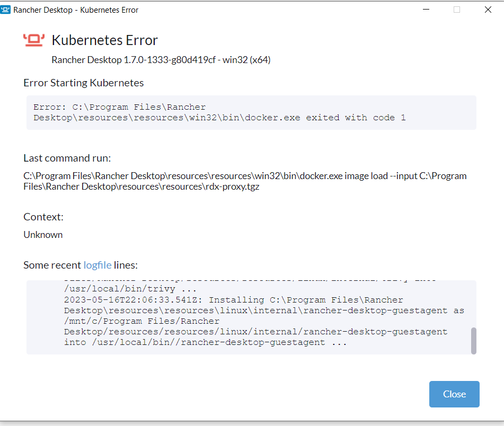Screen dimensions: 504x426
Task: Click the version string under the heading
Action: 160,60
